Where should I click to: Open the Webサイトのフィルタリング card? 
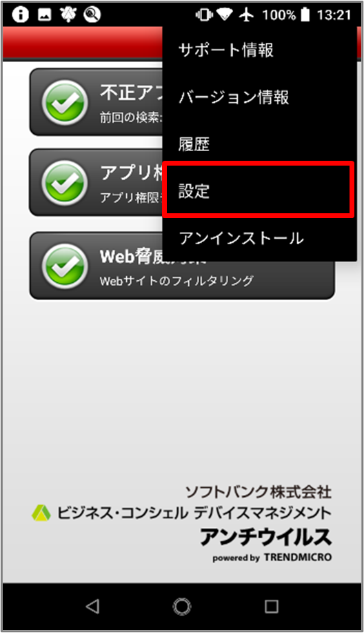click(x=182, y=266)
